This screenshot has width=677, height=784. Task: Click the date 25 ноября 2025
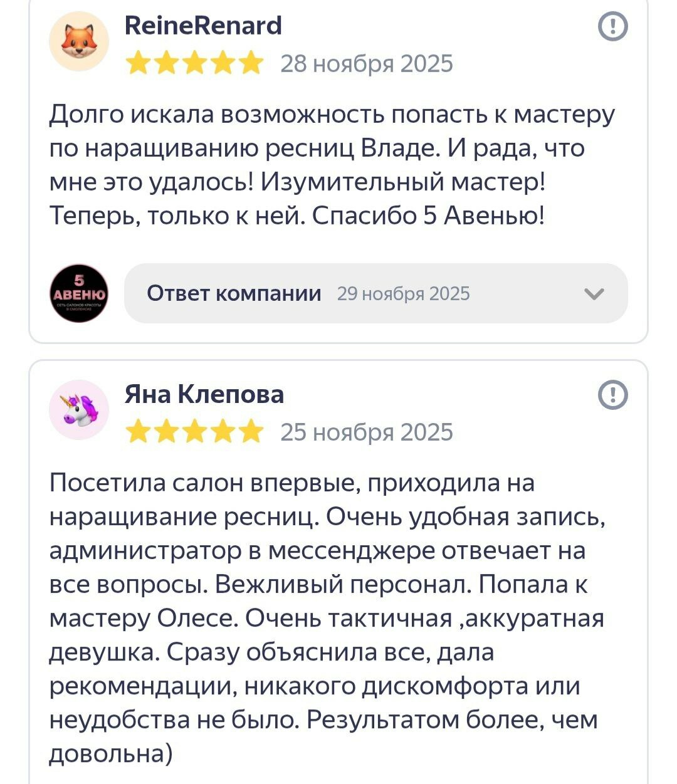pos(366,432)
